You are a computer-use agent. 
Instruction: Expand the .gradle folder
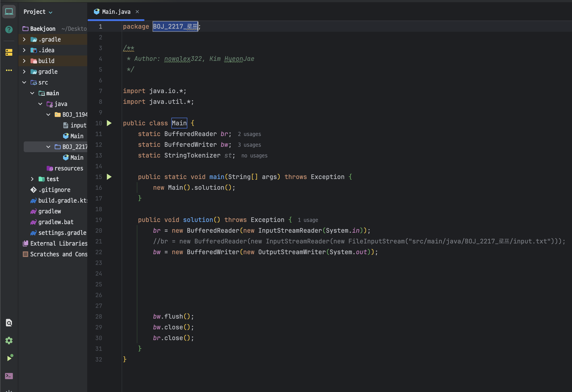pyautogui.click(x=24, y=39)
